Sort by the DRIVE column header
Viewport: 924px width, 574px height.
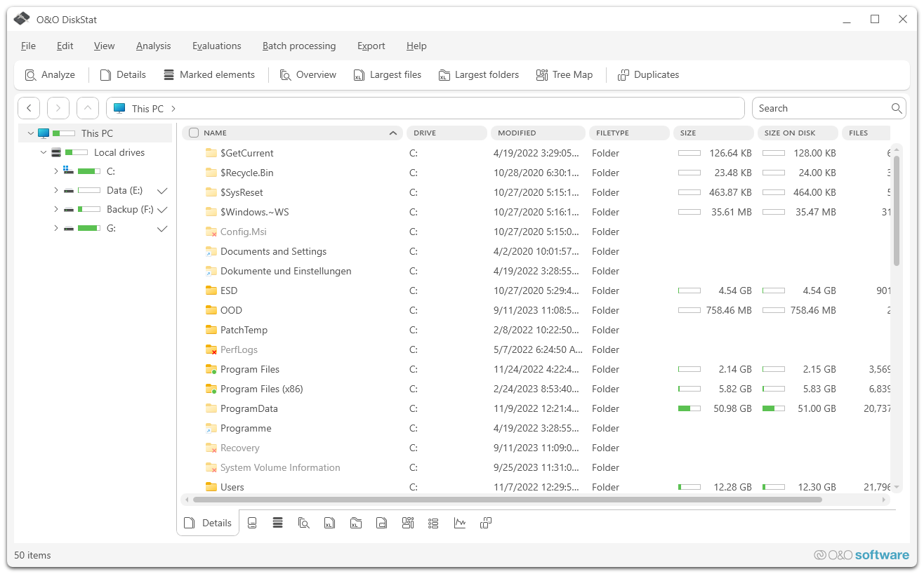click(447, 133)
